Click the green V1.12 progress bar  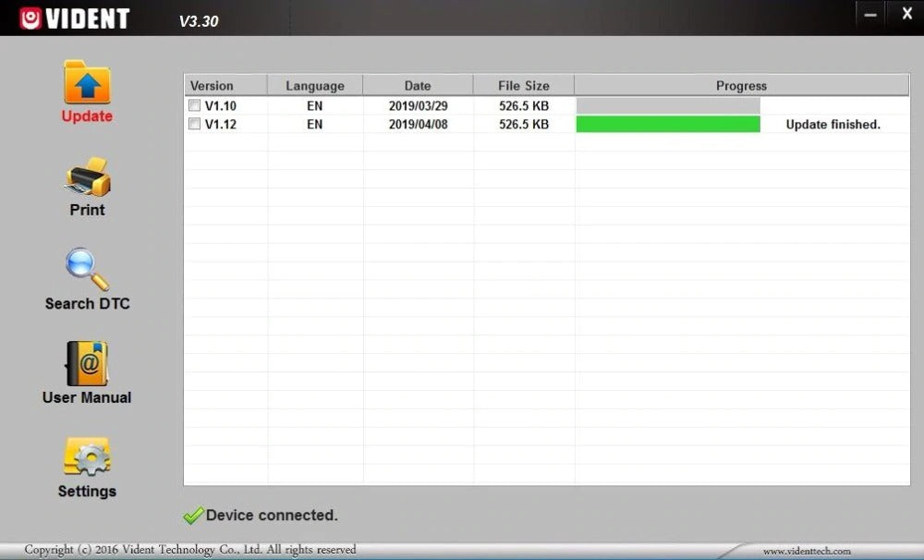668,125
